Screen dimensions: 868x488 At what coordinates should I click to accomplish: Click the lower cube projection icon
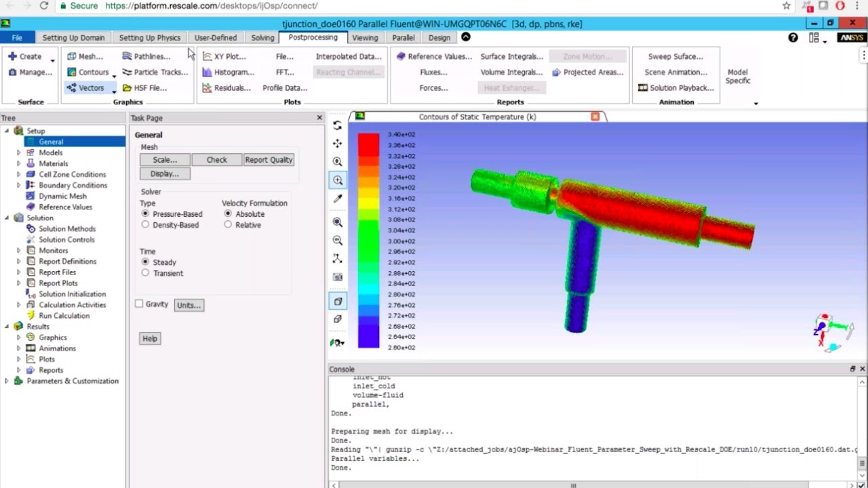(337, 319)
